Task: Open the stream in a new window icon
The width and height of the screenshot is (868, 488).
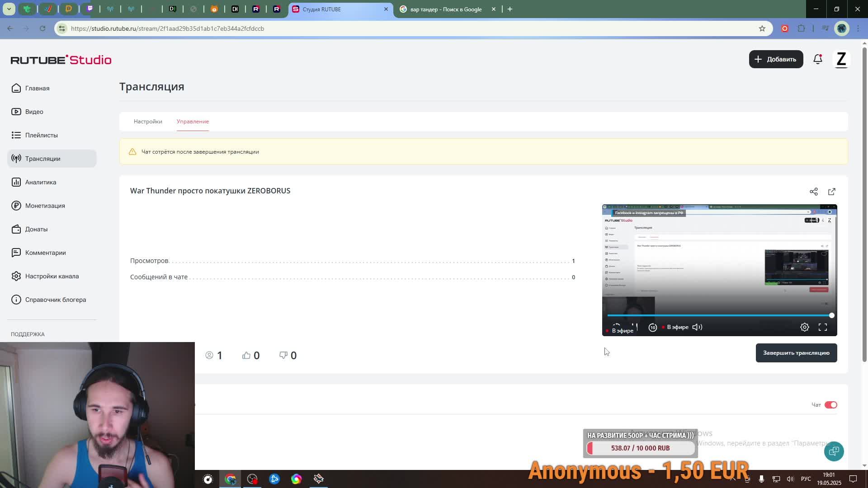Action: pos(832,192)
